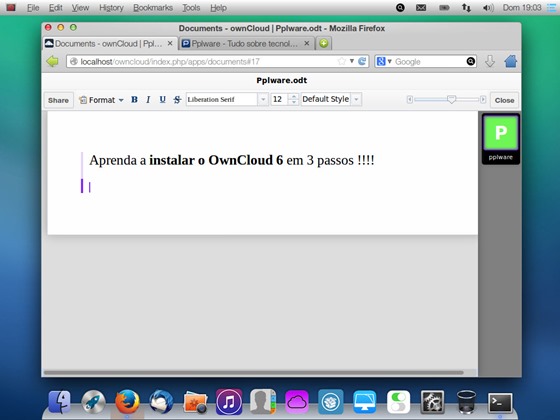This screenshot has height=420, width=560.
Task: Click the green back arrow icon
Action: coord(53,61)
